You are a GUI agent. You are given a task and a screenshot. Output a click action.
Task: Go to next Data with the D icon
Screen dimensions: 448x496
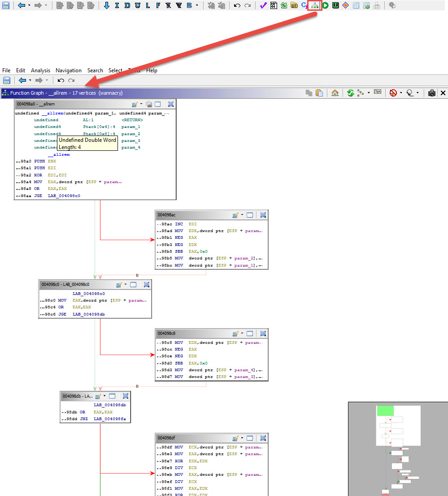coord(127,5)
